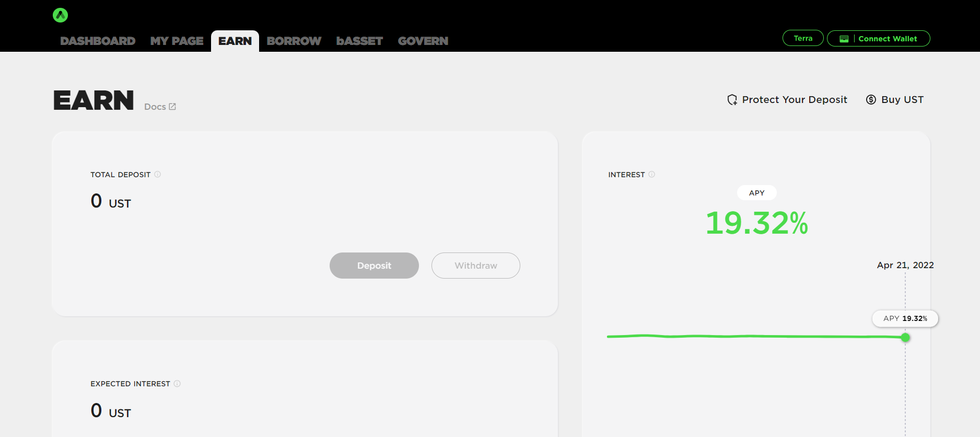
Task: Click the external link icon beside Docs
Action: 172,107
